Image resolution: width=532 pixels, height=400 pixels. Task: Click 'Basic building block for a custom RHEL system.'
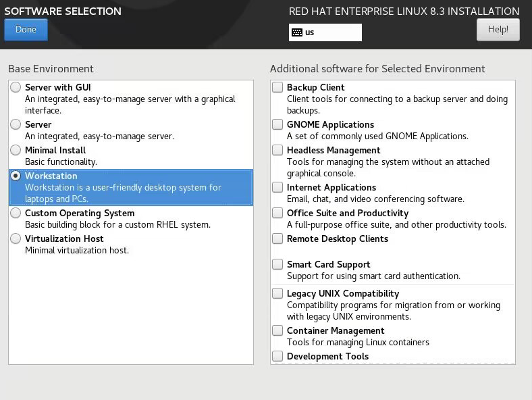117,225
